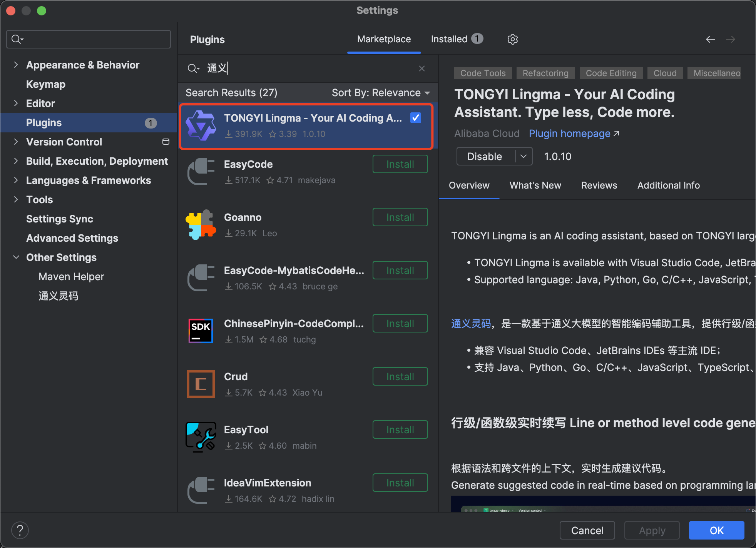Click the ChinesePinyin SDK icon
This screenshot has height=548, width=756.
201,331
